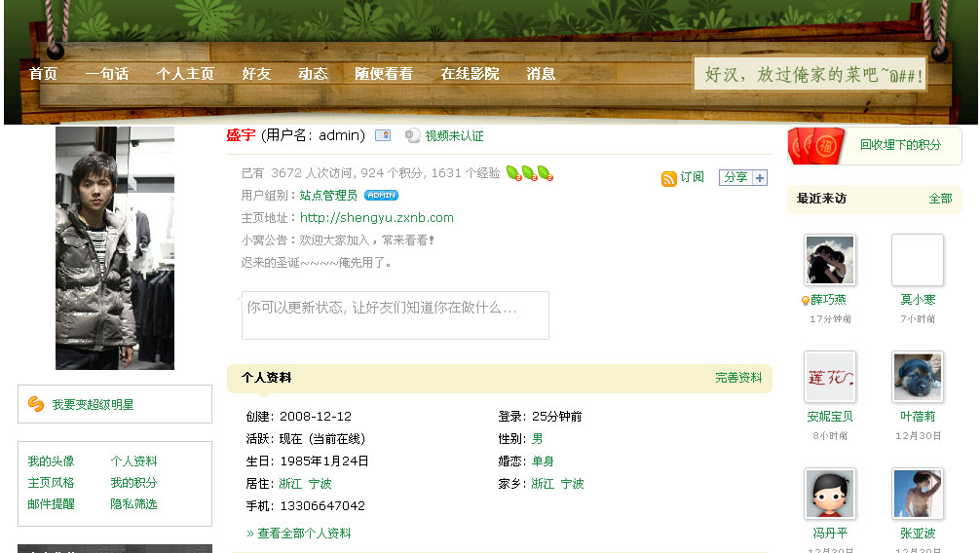Screen dimensions: 980x553
Task: Click the phone number 13306647042
Action: click(322, 505)
